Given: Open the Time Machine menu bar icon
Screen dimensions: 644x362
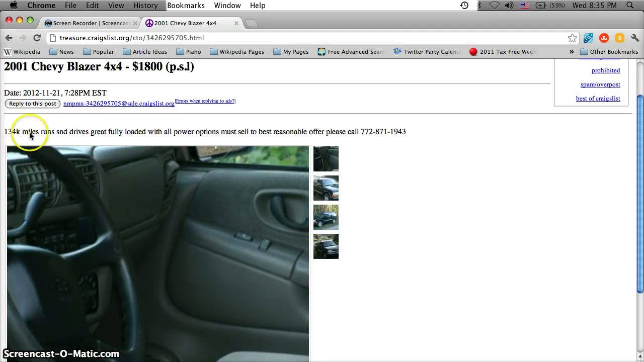Looking at the screenshot, I should point(464,5).
